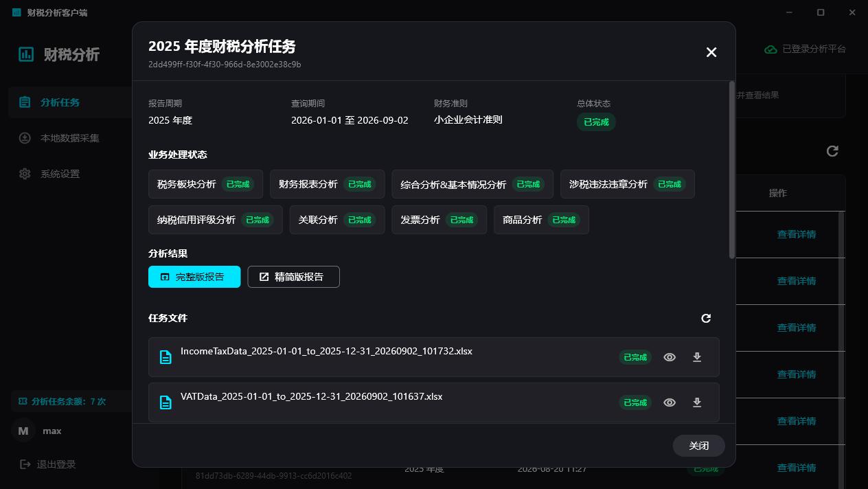Click the VATData file document icon
The width and height of the screenshot is (868, 489).
(165, 402)
